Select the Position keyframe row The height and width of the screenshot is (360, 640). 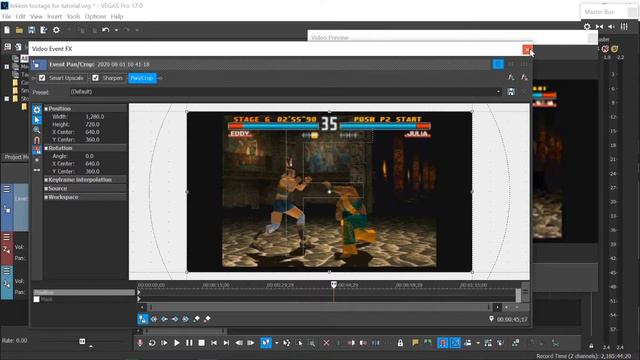tap(84, 292)
